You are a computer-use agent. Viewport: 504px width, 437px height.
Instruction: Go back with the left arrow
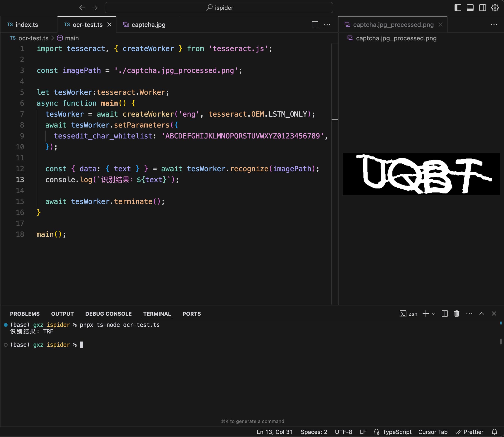click(82, 8)
